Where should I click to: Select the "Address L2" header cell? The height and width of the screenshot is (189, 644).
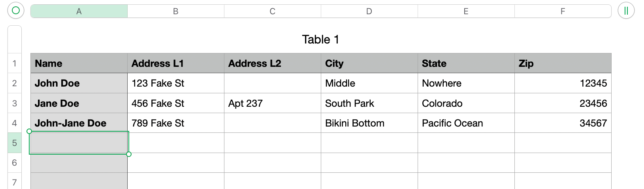coord(273,64)
